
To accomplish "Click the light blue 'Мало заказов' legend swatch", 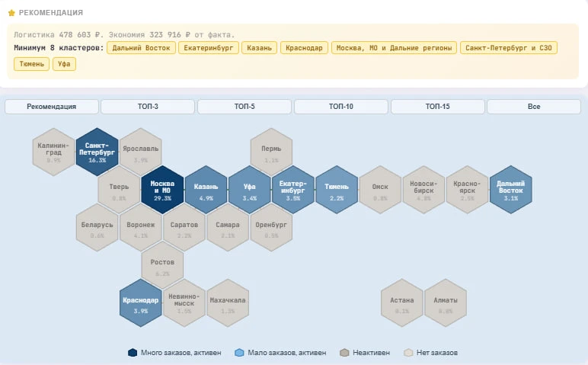I will pyautogui.click(x=239, y=353).
